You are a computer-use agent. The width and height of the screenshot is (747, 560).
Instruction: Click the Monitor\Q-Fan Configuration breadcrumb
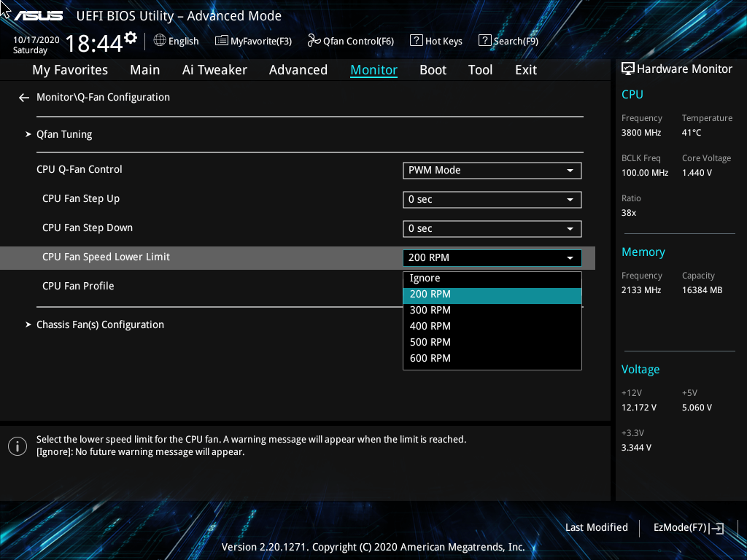[x=103, y=97]
